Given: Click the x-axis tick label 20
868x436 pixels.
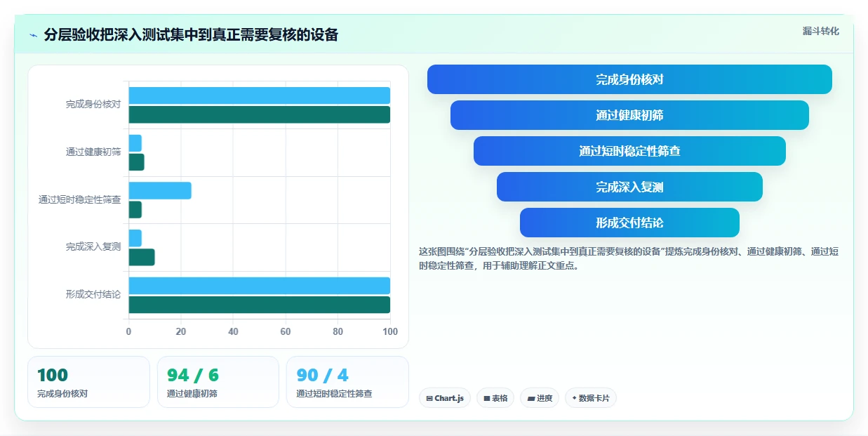Looking at the screenshot, I should coord(181,331).
